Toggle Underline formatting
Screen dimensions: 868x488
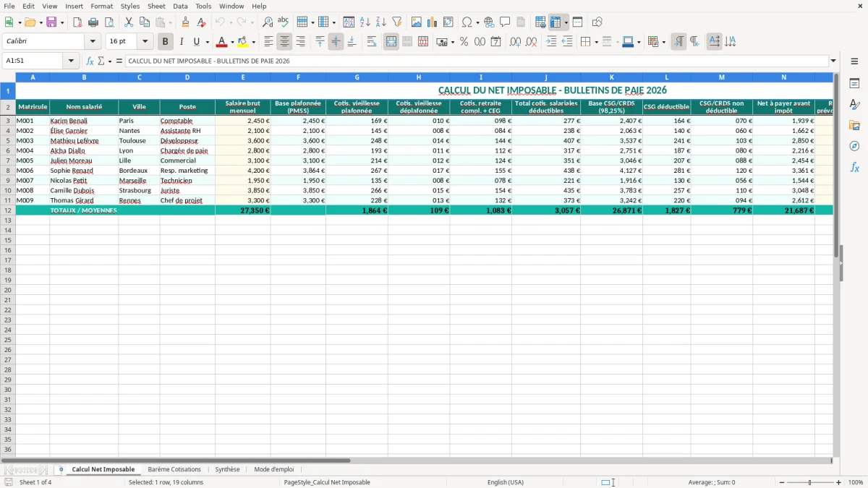click(196, 42)
